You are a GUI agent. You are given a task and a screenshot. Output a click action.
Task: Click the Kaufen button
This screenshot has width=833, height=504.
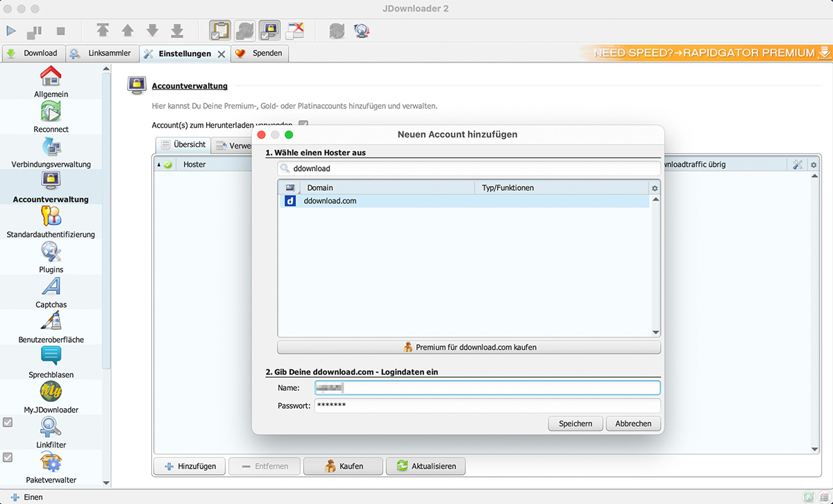coord(343,467)
